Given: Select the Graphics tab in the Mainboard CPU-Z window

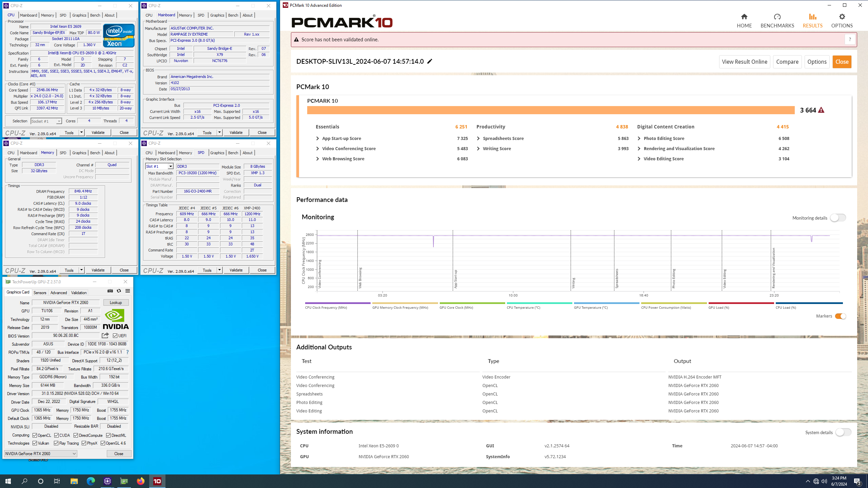Looking at the screenshot, I should 217,15.
